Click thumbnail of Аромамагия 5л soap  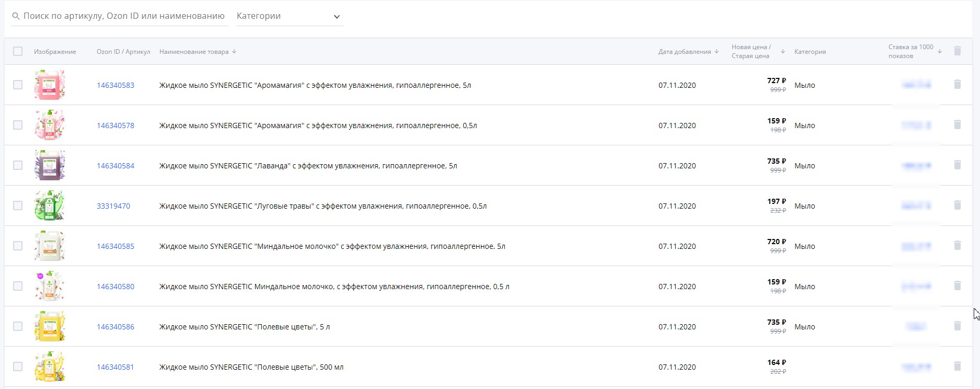coord(50,85)
